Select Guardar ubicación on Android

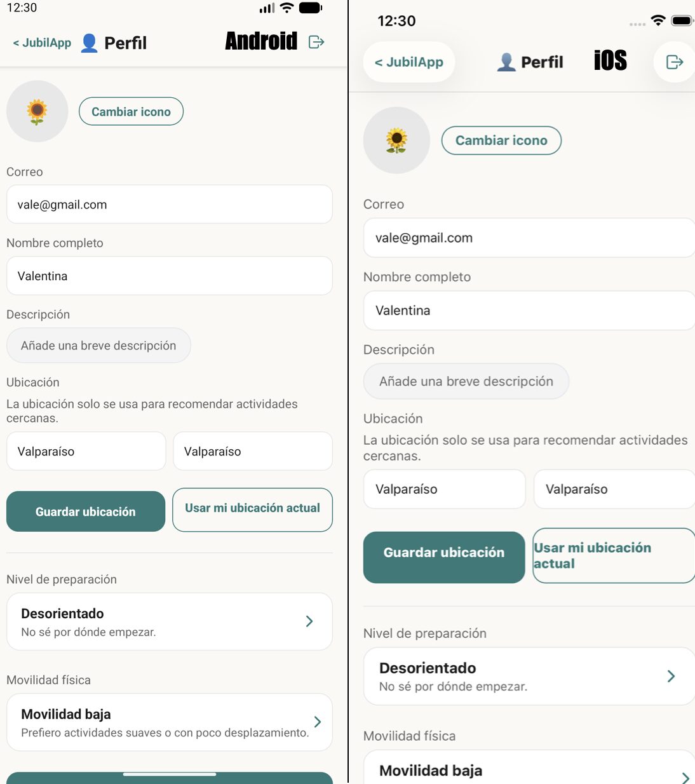(x=85, y=511)
